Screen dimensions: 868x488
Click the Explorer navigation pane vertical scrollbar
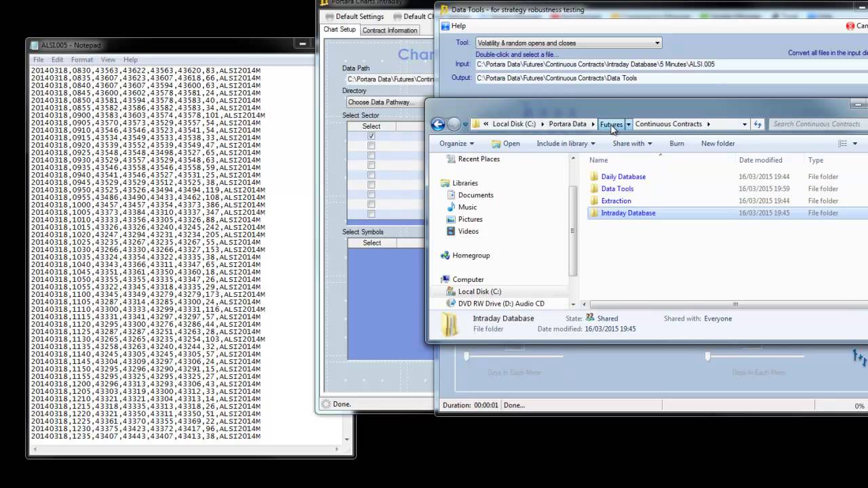pyautogui.click(x=573, y=231)
